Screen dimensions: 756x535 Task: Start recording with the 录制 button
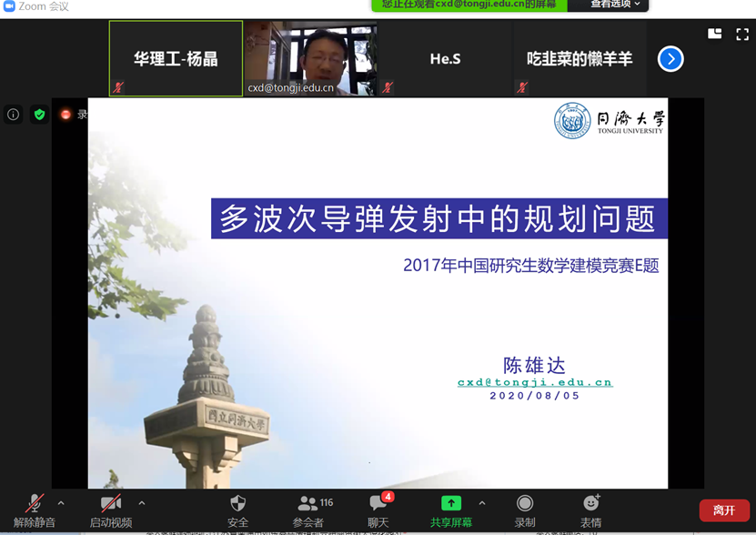(525, 504)
